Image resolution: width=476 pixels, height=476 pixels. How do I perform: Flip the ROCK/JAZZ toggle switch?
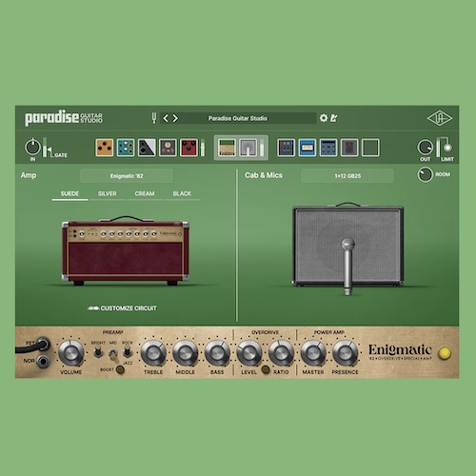(x=127, y=352)
